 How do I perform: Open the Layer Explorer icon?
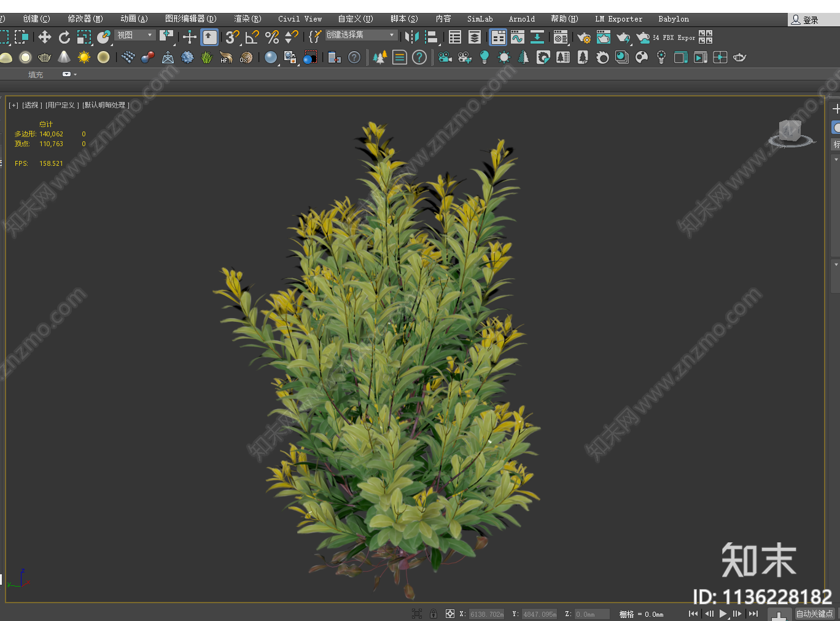475,37
